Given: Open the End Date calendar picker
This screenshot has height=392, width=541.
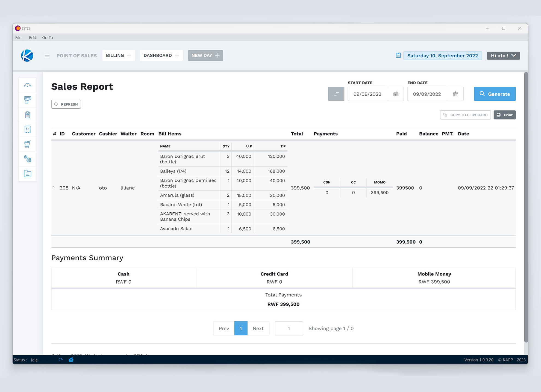Looking at the screenshot, I should pyautogui.click(x=455, y=94).
